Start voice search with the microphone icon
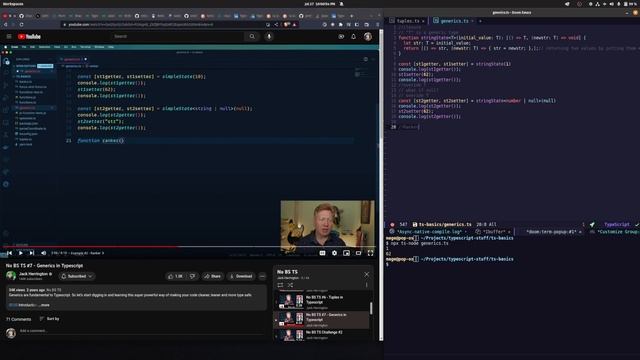This screenshot has height=360, width=640. [269, 36]
